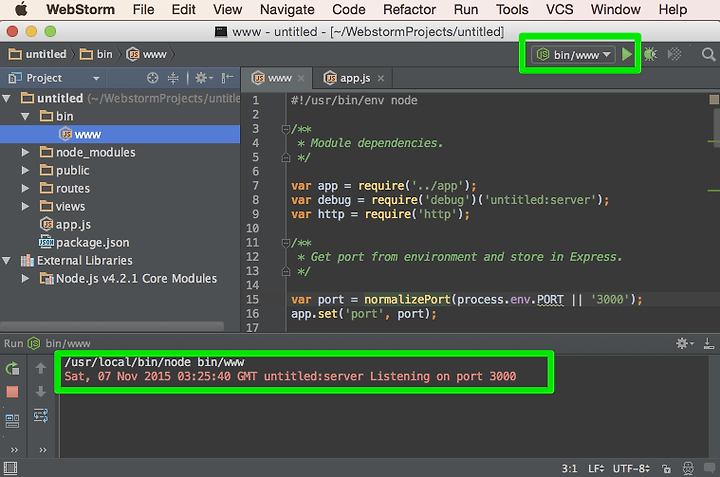Screen dimensions: 720x477
Task: Hide the Project tool window
Action: pyautogui.click(x=227, y=78)
